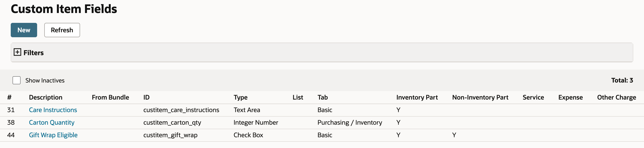Screen dimensions: 644x148
Task: Click row number 44
Action: [x=11, y=135]
